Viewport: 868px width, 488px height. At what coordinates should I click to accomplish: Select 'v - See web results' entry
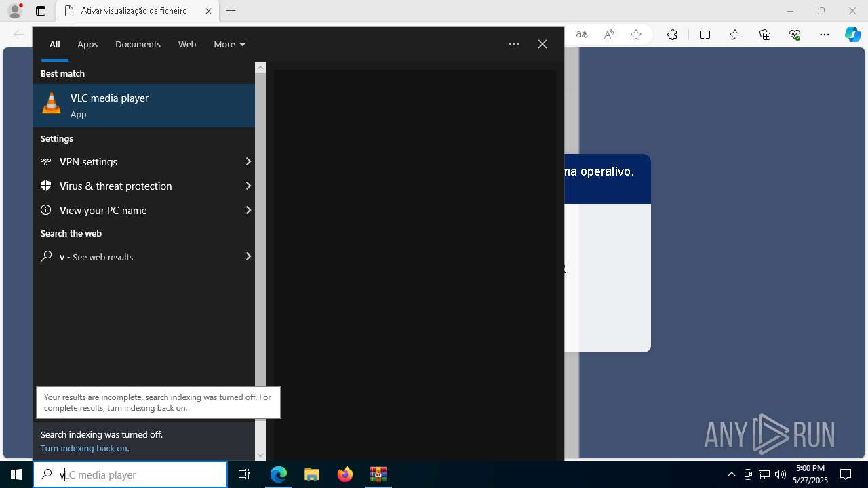(x=144, y=256)
